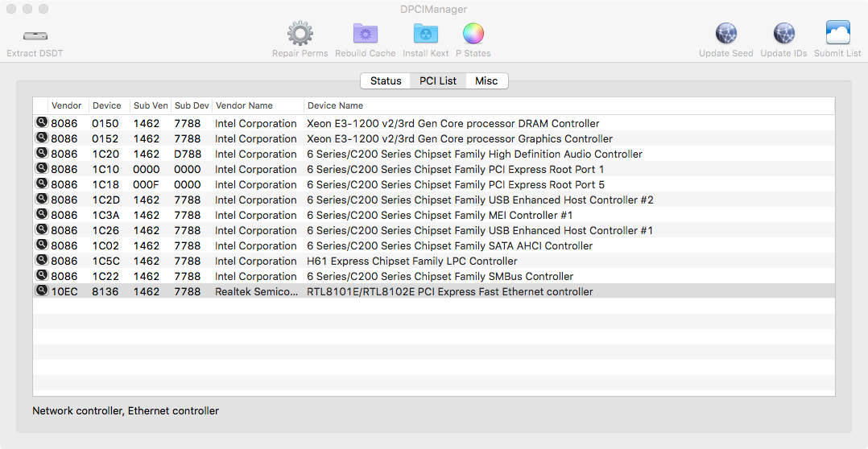Image resolution: width=868 pixels, height=449 pixels.
Task: Open the P States color wheel
Action: click(x=473, y=34)
